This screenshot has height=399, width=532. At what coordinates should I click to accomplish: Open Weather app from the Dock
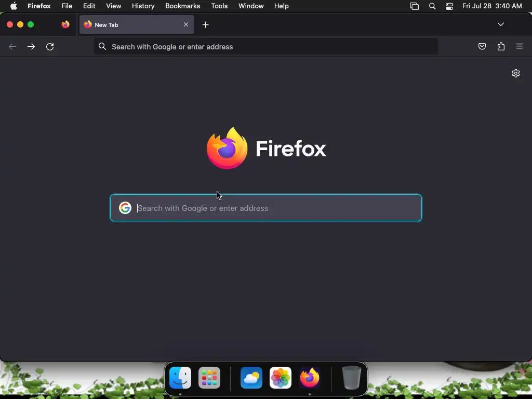click(251, 378)
